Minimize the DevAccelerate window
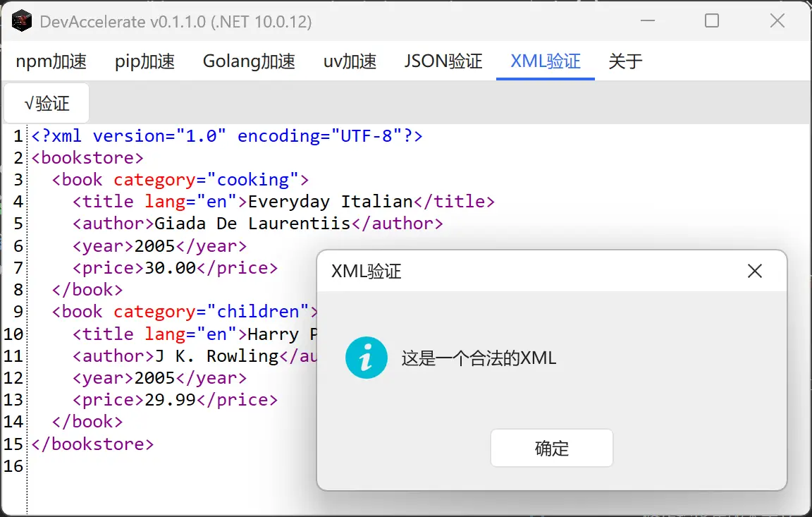The image size is (812, 517). [x=648, y=20]
